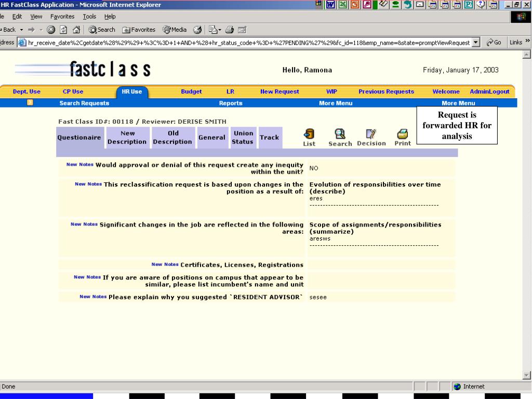
Task: Select the Questionaire tab
Action: click(x=79, y=137)
